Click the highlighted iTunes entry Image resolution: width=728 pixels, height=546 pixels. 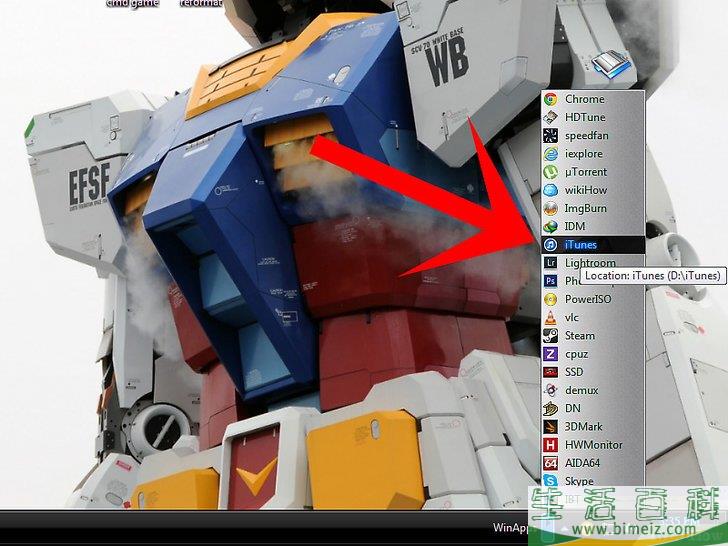point(593,244)
